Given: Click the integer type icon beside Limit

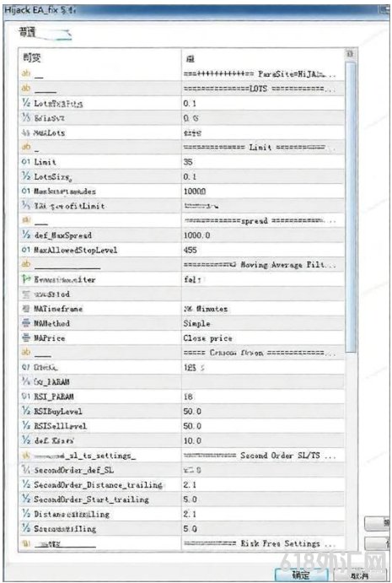Looking at the screenshot, I should [25, 162].
